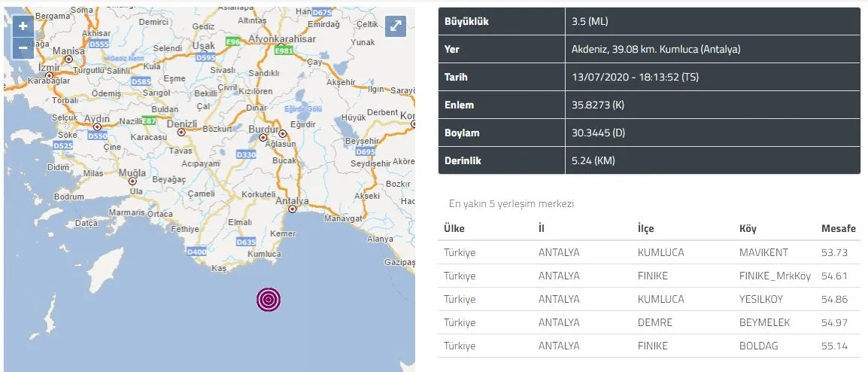The width and height of the screenshot is (868, 372).
Task: Click the purple earthquake epicenter marker
Action: point(269,300)
